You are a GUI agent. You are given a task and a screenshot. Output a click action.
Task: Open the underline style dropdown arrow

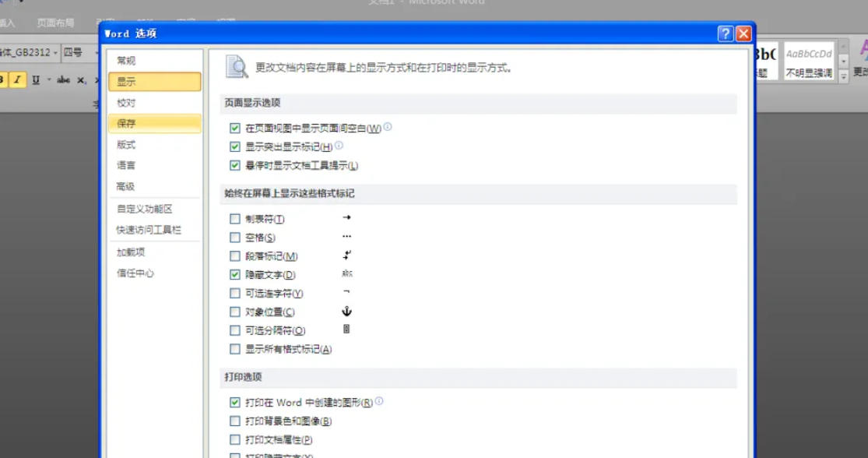coord(49,80)
